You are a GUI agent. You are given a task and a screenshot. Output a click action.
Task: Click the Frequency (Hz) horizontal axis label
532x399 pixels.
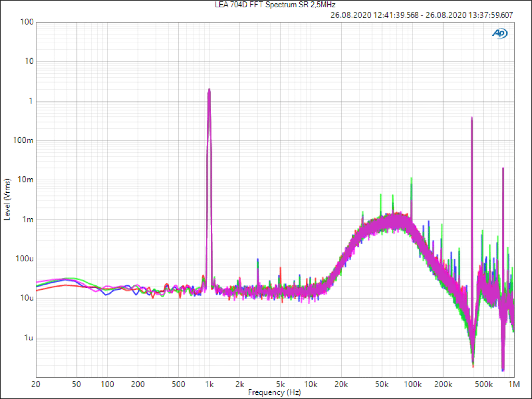[x=274, y=393]
